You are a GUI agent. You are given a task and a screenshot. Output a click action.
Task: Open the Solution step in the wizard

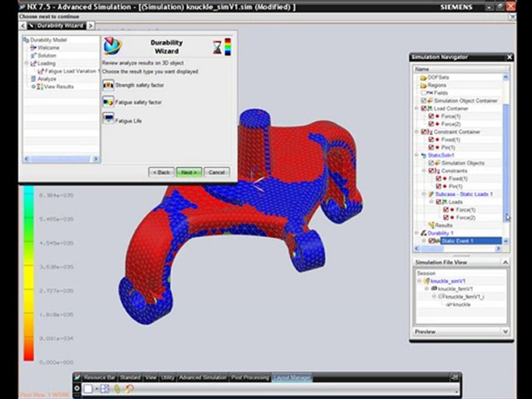[x=47, y=55]
